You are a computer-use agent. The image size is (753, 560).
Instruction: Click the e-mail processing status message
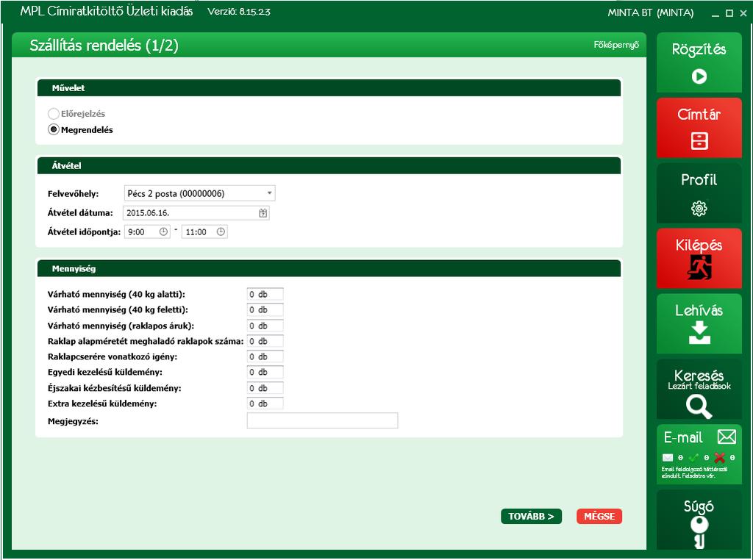pyautogui.click(x=694, y=473)
